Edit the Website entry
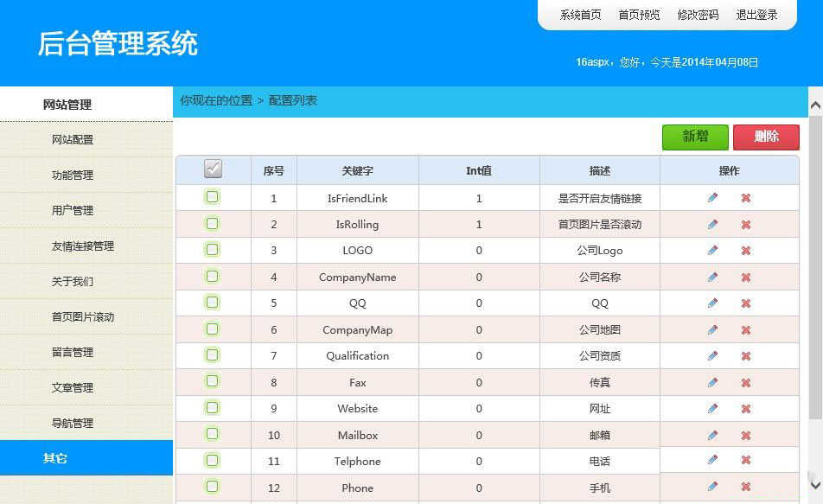Image resolution: width=823 pixels, height=504 pixels. 711,408
